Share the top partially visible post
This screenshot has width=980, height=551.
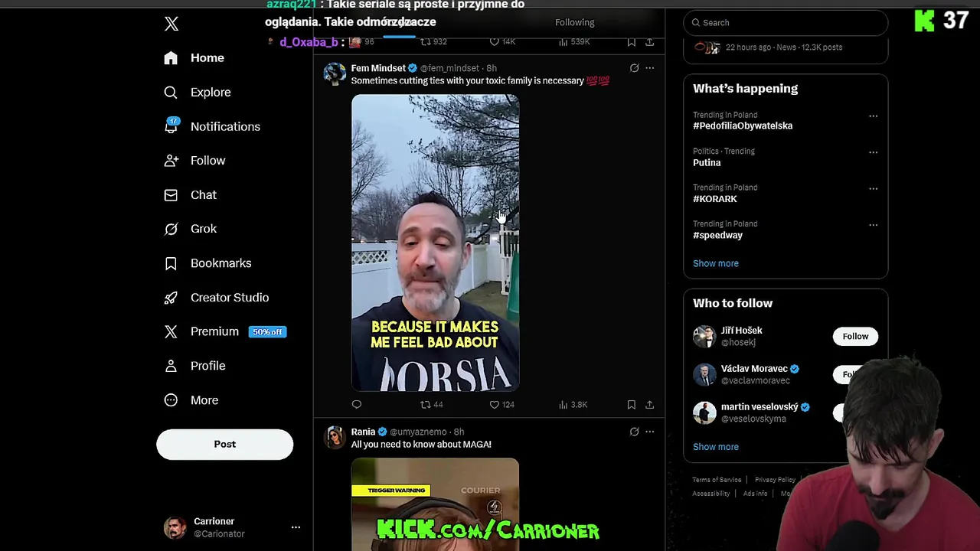649,42
